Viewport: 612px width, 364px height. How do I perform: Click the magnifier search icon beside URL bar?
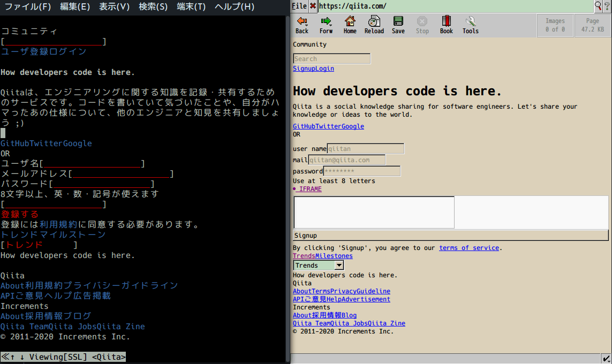[x=598, y=6]
